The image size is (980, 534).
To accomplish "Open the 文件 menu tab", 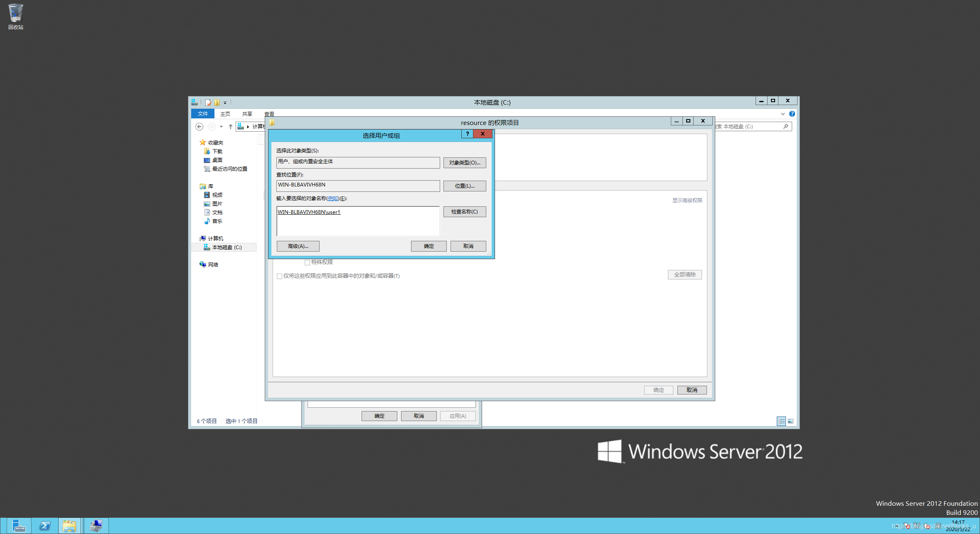I will click(203, 114).
